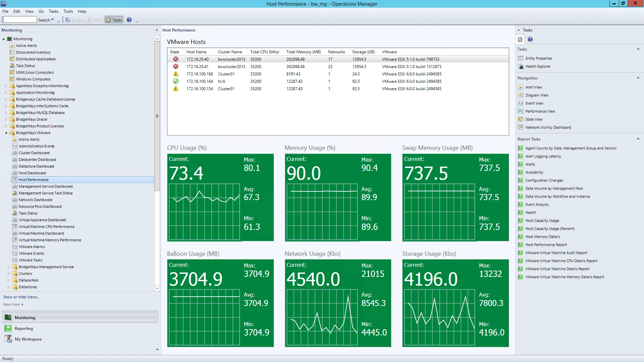This screenshot has width=644, height=362.
Task: Open the View menu
Action: (29, 11)
